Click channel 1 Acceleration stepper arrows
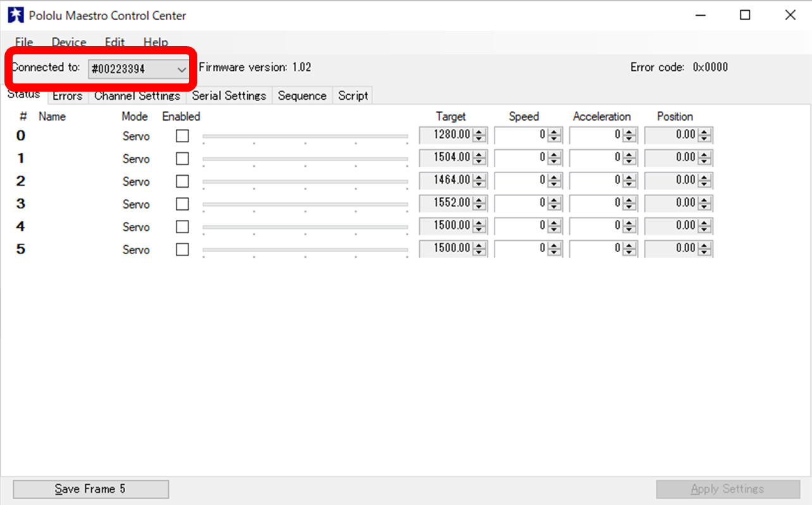 coord(629,157)
